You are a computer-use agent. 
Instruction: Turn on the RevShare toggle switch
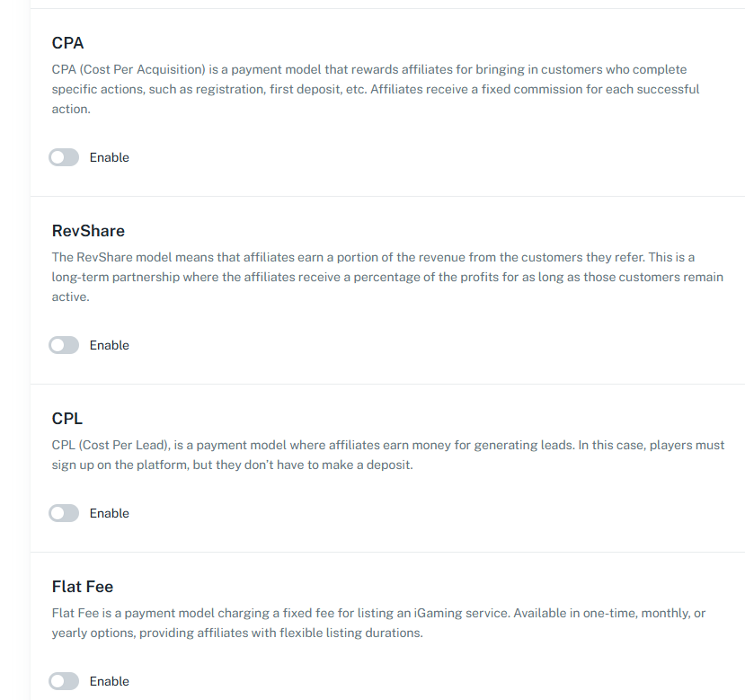[64, 346]
